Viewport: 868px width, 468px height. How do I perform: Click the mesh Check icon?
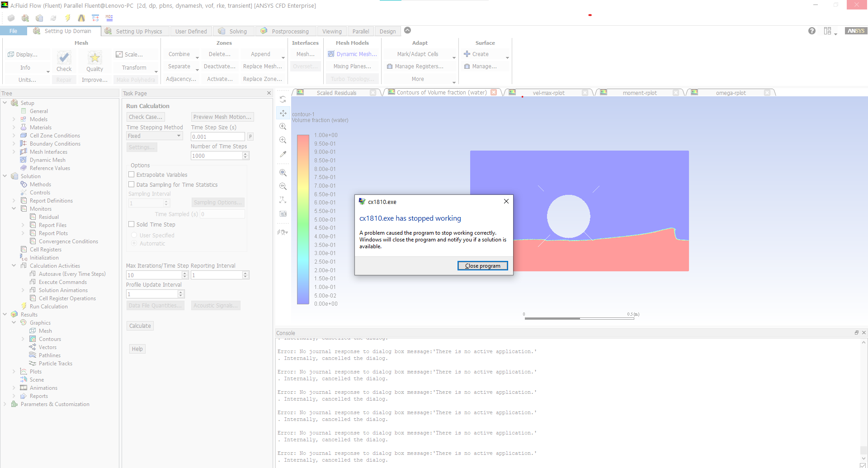click(64, 58)
